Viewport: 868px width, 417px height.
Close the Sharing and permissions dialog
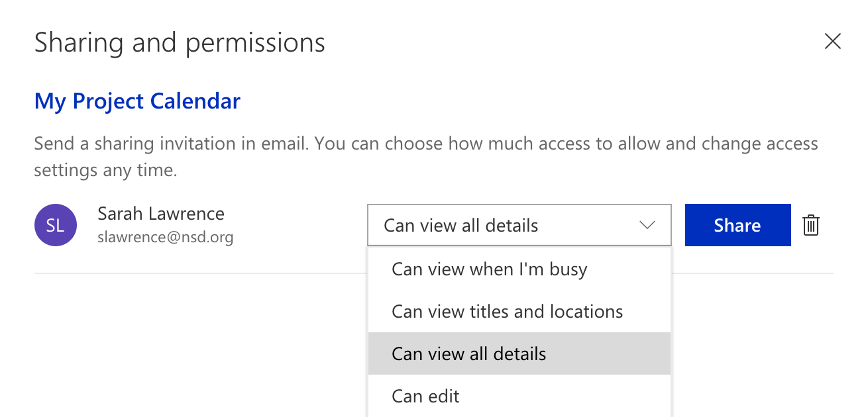point(832,42)
